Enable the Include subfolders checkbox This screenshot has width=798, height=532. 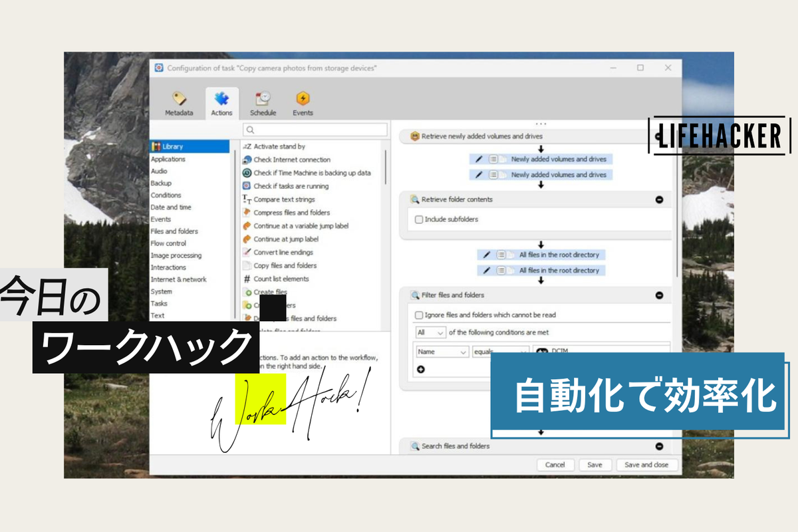(x=419, y=219)
